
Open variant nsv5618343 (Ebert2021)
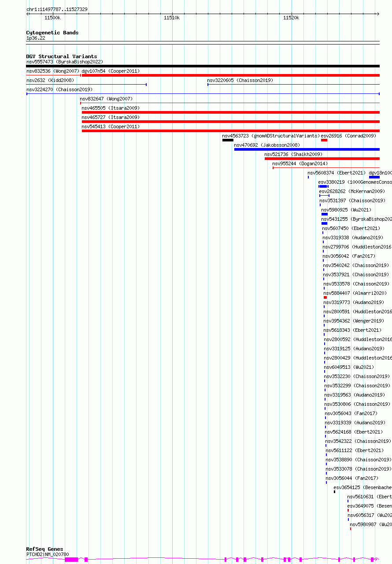352,330
